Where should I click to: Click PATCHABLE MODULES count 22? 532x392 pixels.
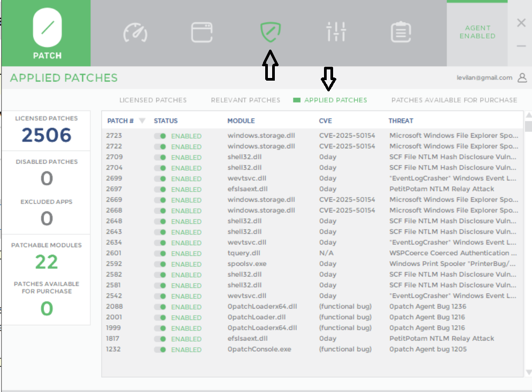[47, 262]
